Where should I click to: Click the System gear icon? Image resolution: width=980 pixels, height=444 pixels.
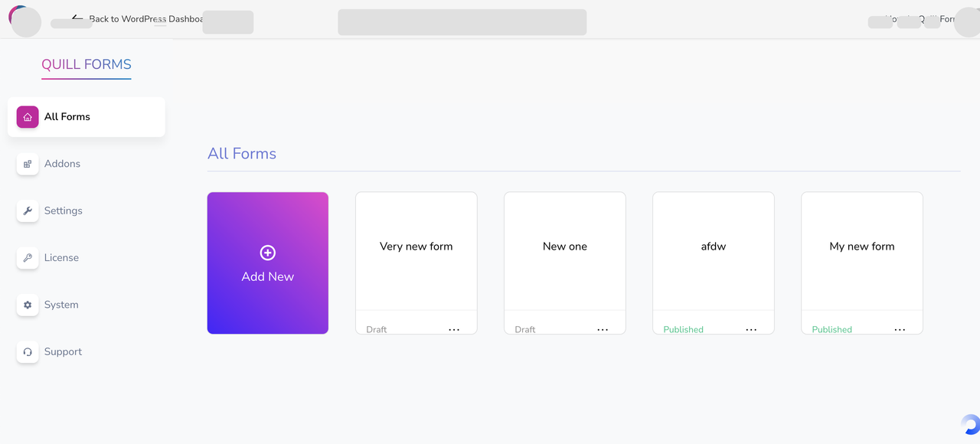coord(28,305)
